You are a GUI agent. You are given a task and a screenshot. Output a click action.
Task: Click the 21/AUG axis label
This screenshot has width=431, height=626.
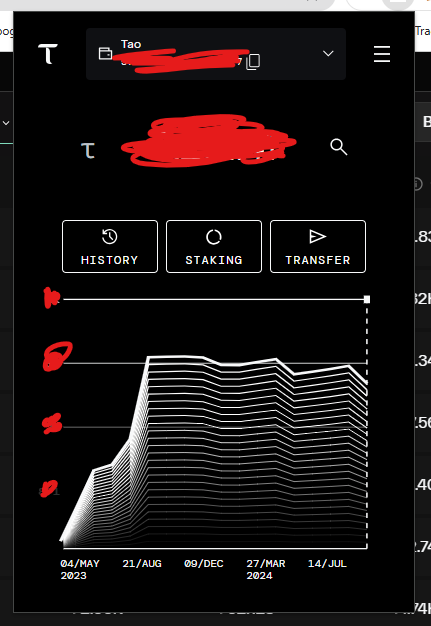[x=142, y=563]
